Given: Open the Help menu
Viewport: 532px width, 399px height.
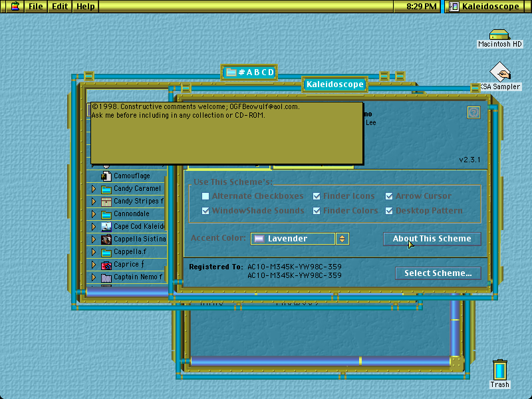Looking at the screenshot, I should pyautogui.click(x=86, y=6).
